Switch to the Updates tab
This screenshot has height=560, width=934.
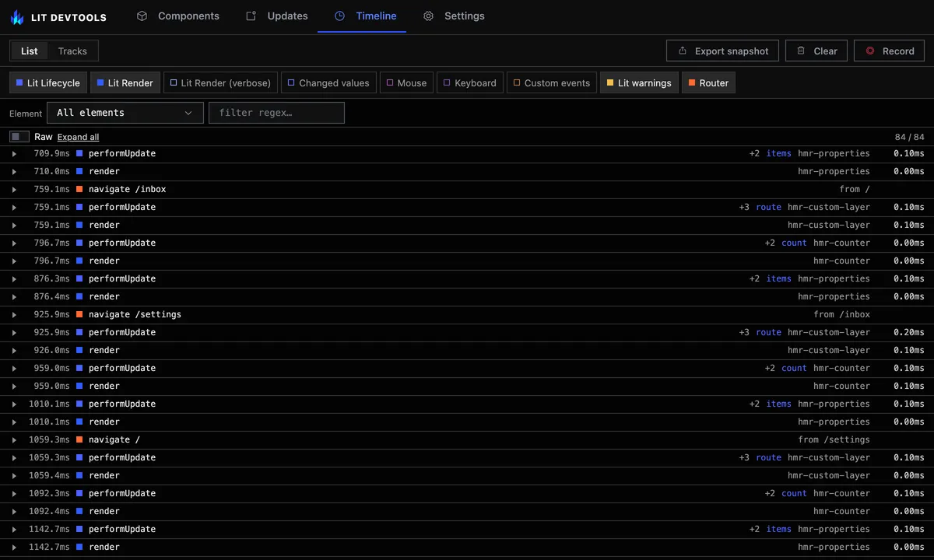click(x=276, y=16)
